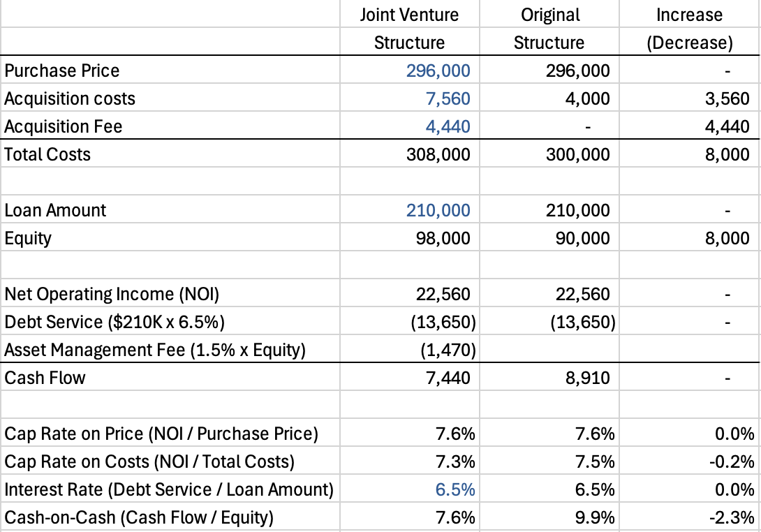Screen dimensions: 761x532
Task: Click the blue 210,000 loan amount cell
Action: (438, 210)
